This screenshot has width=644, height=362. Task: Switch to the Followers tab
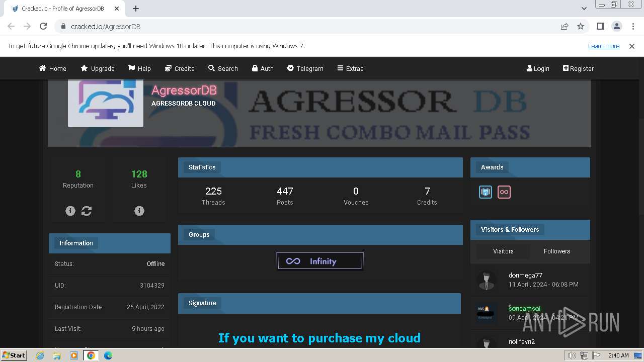557,251
